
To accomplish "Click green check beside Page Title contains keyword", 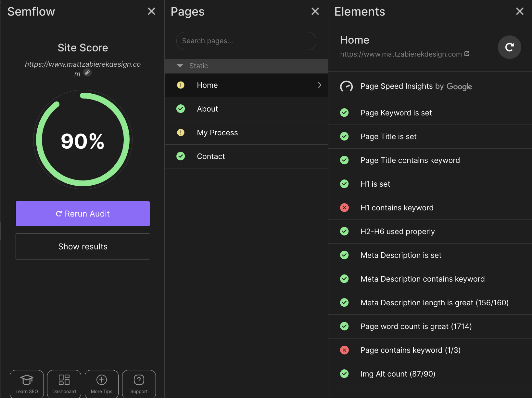I will coord(344,160).
